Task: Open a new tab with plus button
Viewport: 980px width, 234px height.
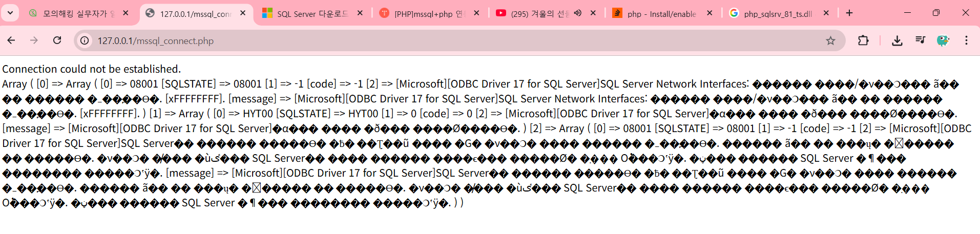Action: [x=849, y=13]
